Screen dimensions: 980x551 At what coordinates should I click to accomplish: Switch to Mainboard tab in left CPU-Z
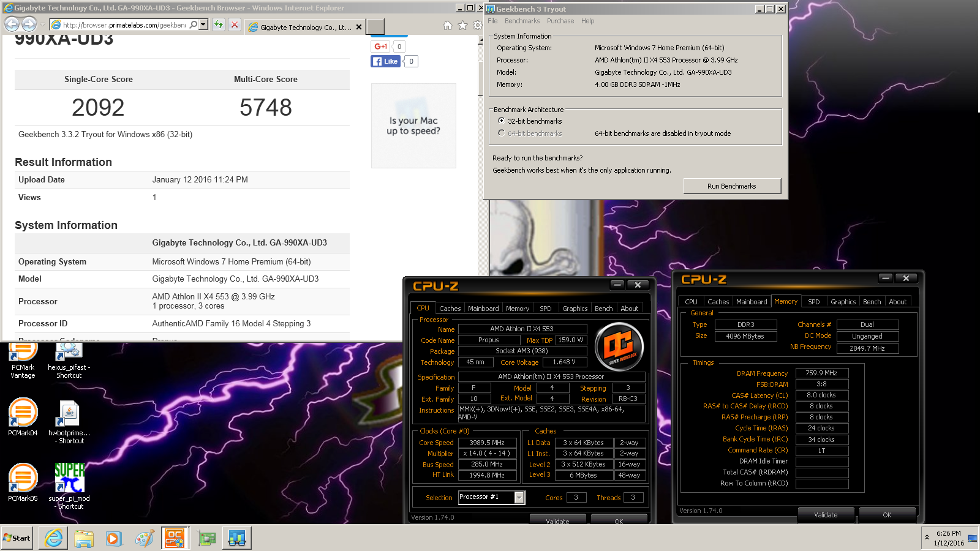click(x=483, y=309)
